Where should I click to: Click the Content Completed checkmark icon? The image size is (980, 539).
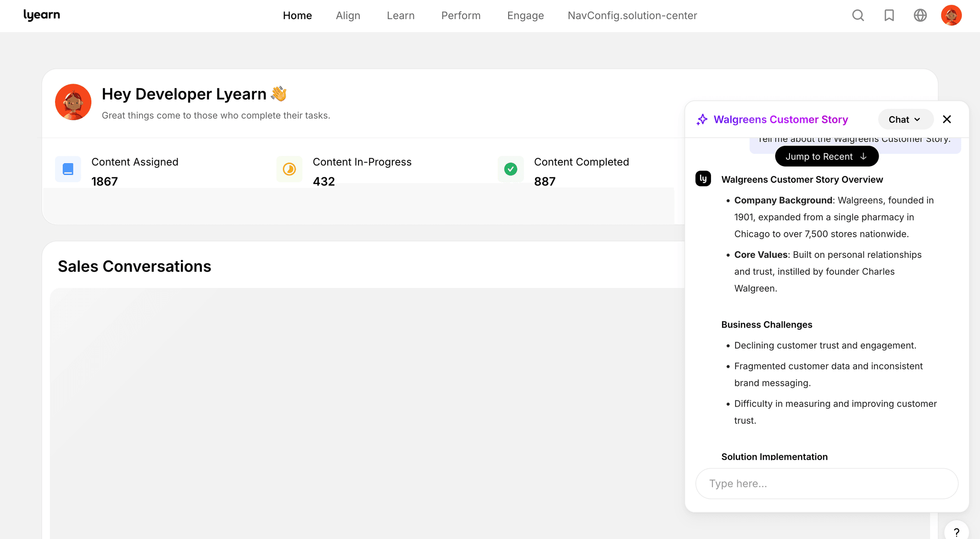point(511,169)
